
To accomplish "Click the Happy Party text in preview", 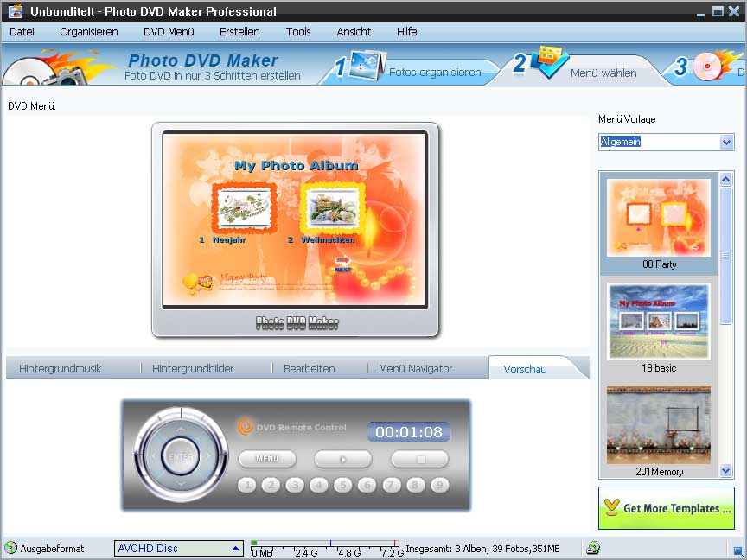I will [x=244, y=277].
